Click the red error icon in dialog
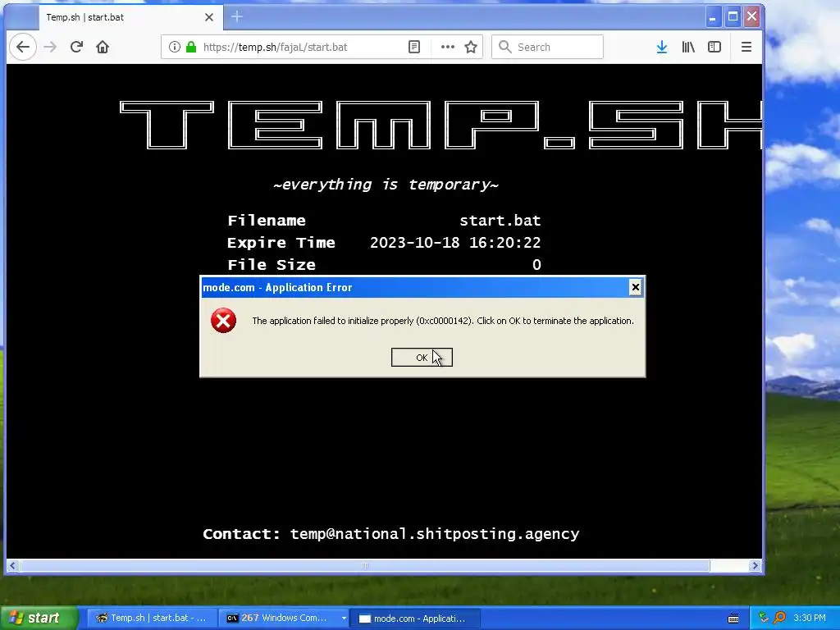This screenshot has height=630, width=840. point(223,321)
